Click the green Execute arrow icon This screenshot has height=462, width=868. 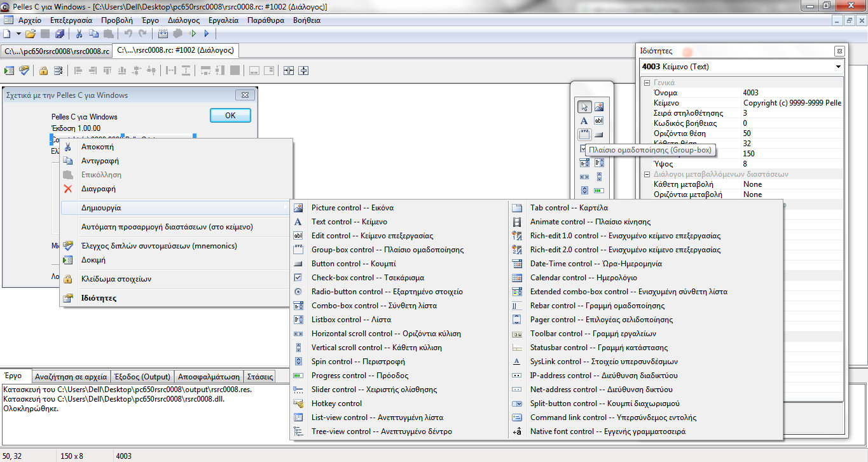[191, 34]
